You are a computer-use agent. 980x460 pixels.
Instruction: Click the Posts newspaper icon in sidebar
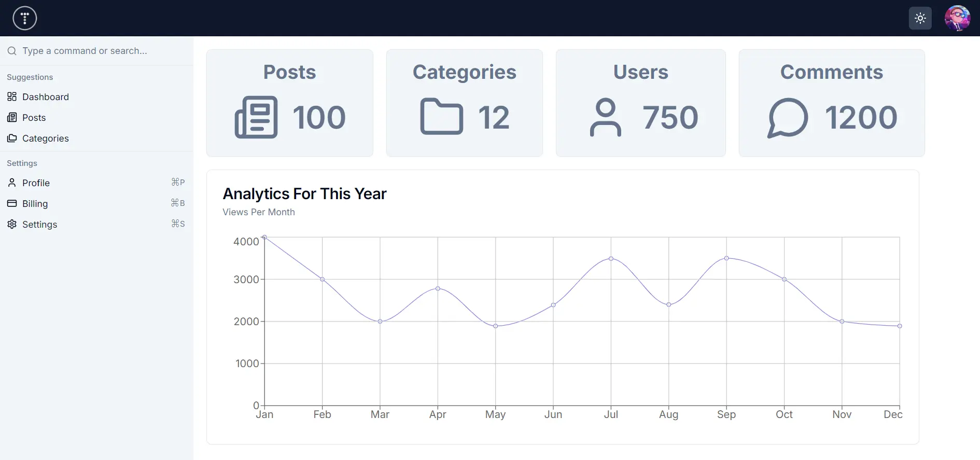coord(12,118)
